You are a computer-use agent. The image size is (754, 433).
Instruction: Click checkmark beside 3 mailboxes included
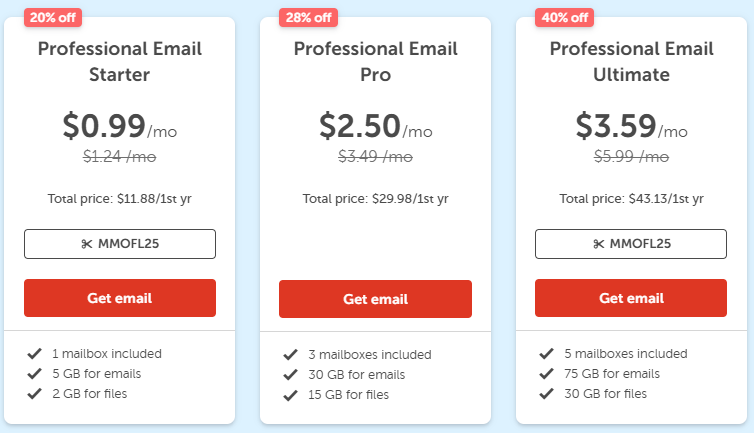[290, 355]
